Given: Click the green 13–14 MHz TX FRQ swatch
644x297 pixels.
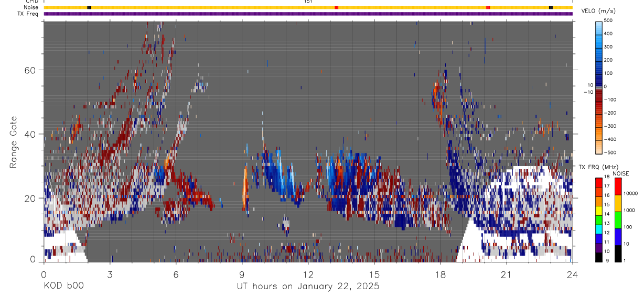Looking at the screenshot, I should pos(599,220).
